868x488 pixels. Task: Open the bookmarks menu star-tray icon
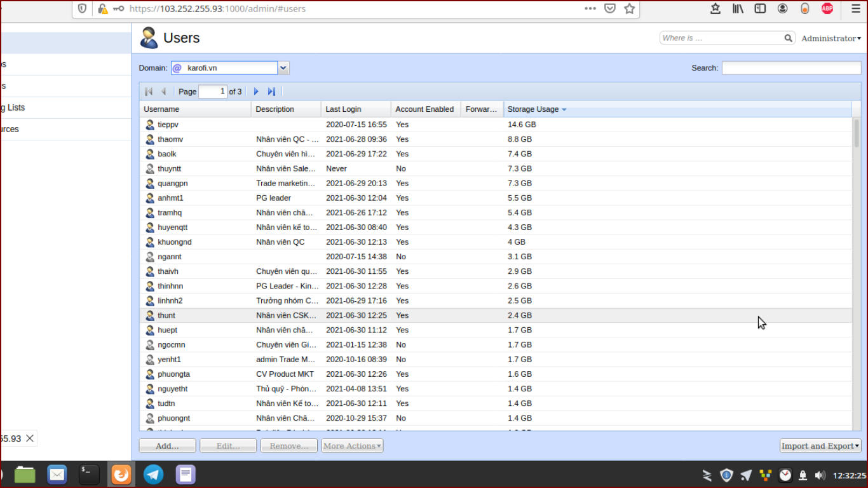pos(715,9)
